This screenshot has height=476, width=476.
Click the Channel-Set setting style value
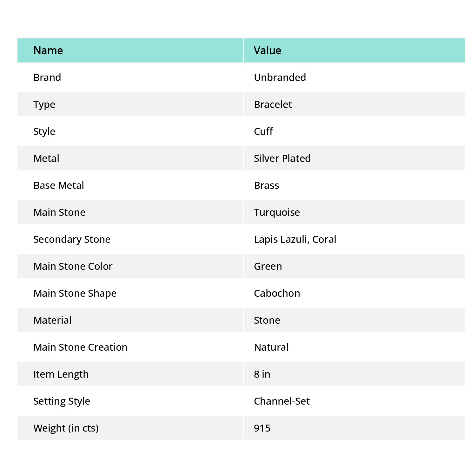point(282,401)
